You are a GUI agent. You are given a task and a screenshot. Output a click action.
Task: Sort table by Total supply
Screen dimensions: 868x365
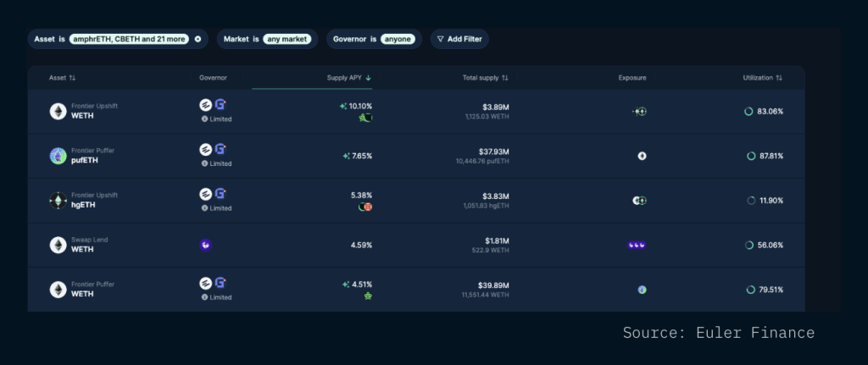coord(485,78)
